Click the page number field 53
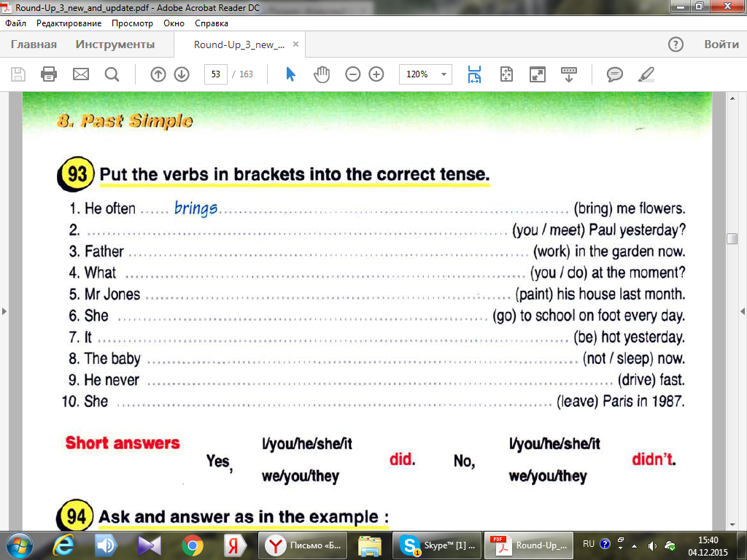The width and height of the screenshot is (747, 560). [x=216, y=74]
